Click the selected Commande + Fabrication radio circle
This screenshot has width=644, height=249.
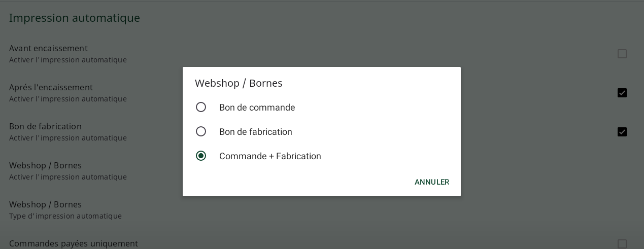coord(201,156)
